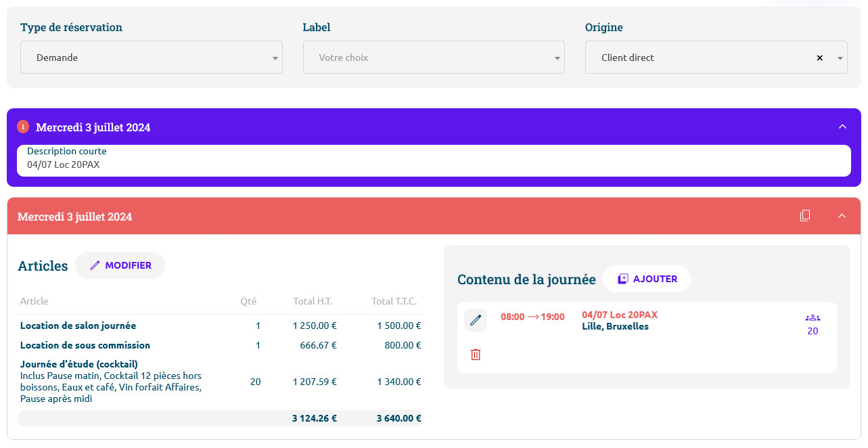Click the Modifier button for Articles
Image resolution: width=868 pixels, height=448 pixels.
pos(120,265)
